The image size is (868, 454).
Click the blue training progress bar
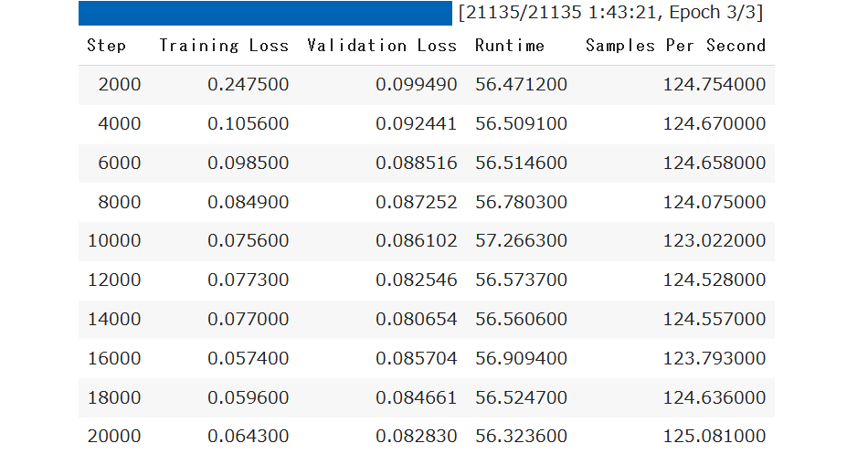point(265,13)
